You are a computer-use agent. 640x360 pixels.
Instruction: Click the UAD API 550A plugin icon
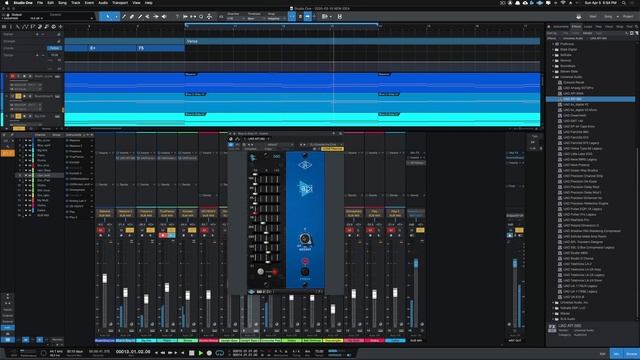(x=560, y=93)
